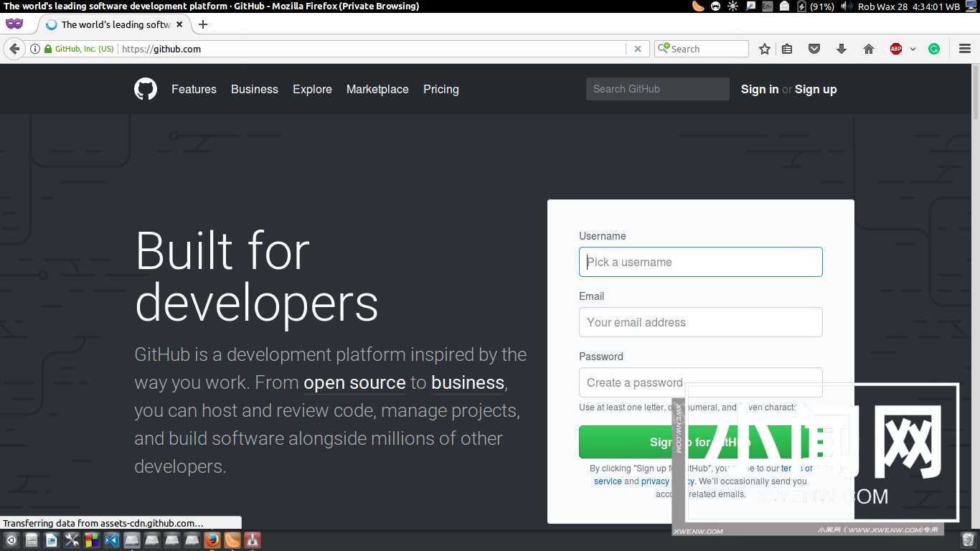Screen dimensions: 980x551
Task: Open the Firefox hamburger menu
Action: pos(965,49)
